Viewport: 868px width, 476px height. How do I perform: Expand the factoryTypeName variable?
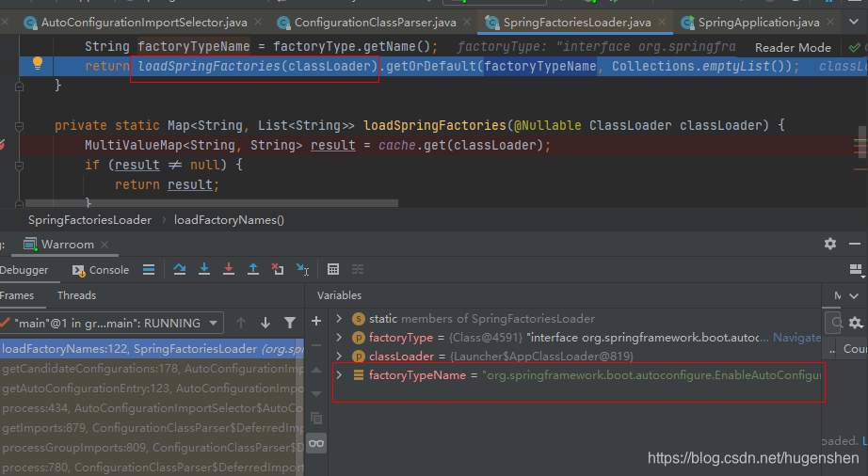click(x=339, y=374)
